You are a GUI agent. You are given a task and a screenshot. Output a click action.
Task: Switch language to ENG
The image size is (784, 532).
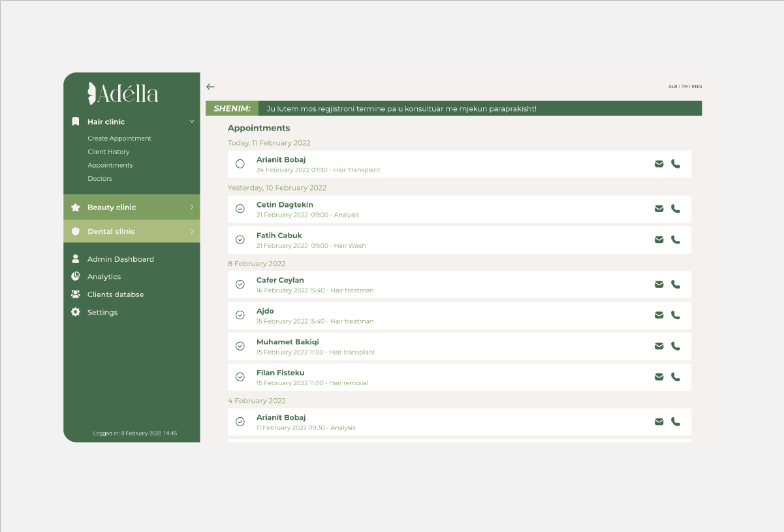tap(697, 87)
